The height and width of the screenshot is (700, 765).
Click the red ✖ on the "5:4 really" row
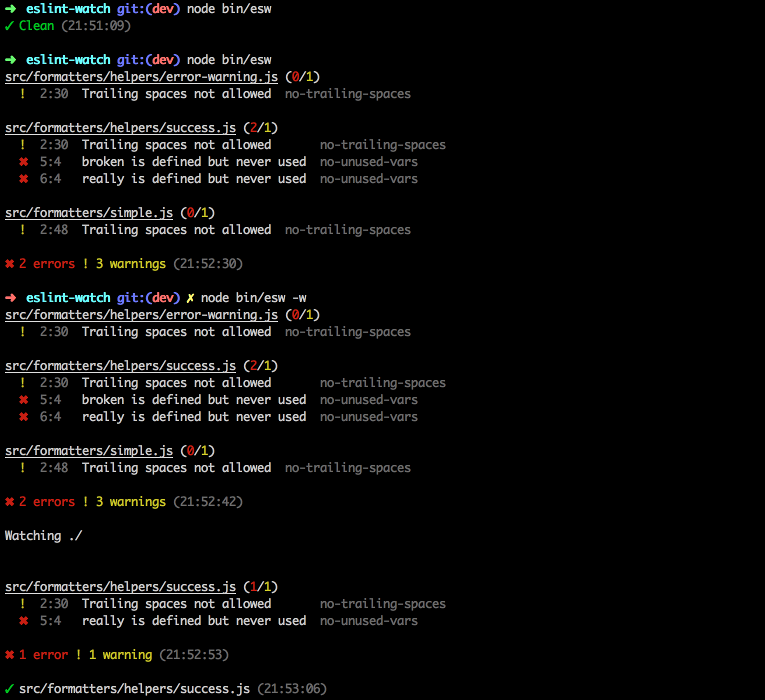pyautogui.click(x=23, y=621)
